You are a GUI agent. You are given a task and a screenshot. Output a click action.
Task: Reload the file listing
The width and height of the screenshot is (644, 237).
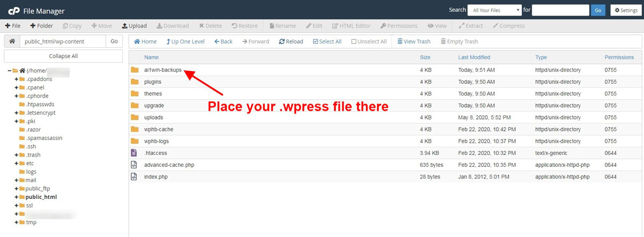click(x=291, y=41)
